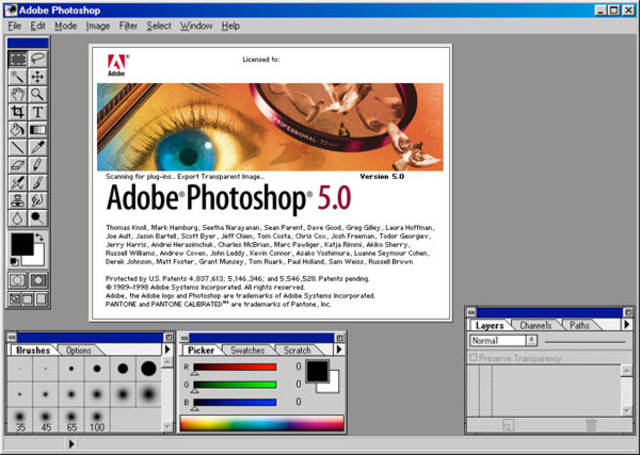Select the Paintbrush tool

38,183
